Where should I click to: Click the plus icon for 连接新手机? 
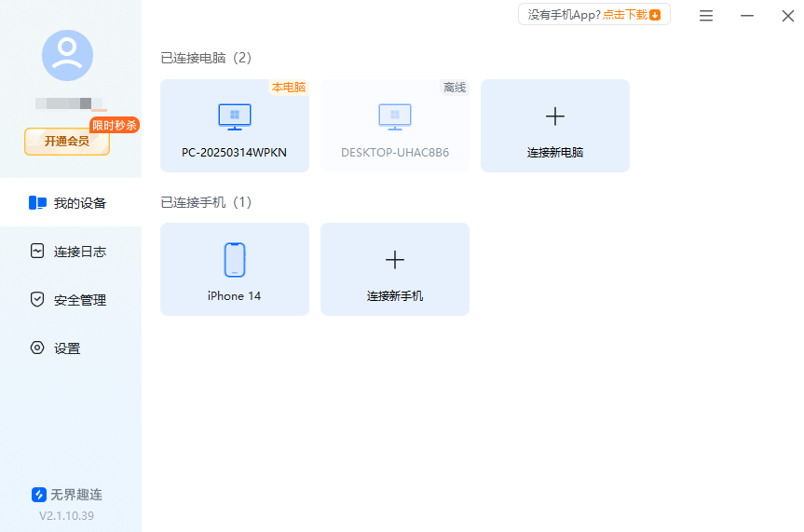coord(395,260)
